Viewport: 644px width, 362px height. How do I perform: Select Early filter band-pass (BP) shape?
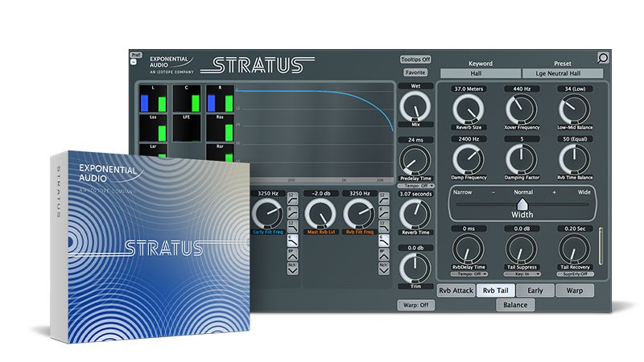[x=292, y=254]
